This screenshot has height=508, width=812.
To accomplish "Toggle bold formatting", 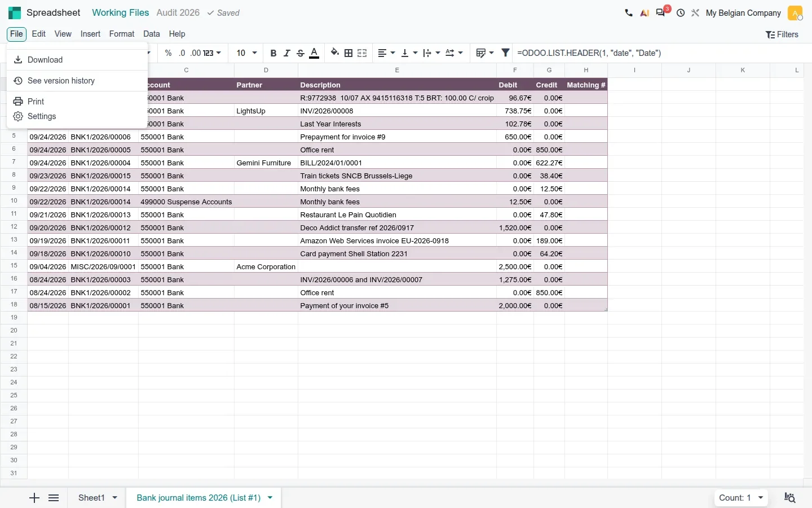I will point(273,53).
